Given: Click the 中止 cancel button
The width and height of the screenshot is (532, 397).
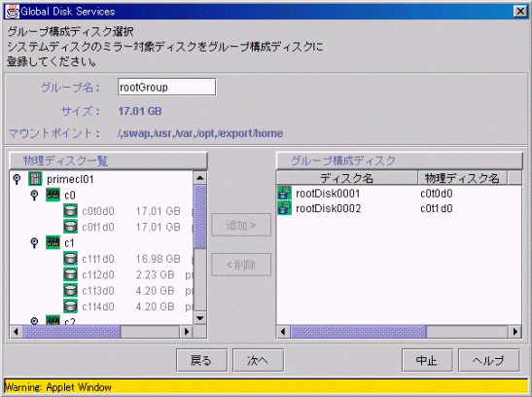Looking at the screenshot, I should (427, 360).
